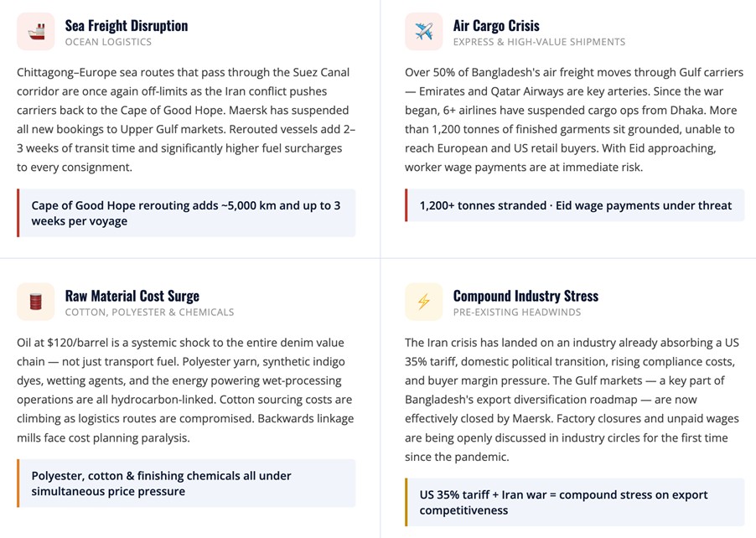Click the Cape of Good Hope rerouting callout
This screenshot has height=538, width=756.
(x=186, y=213)
